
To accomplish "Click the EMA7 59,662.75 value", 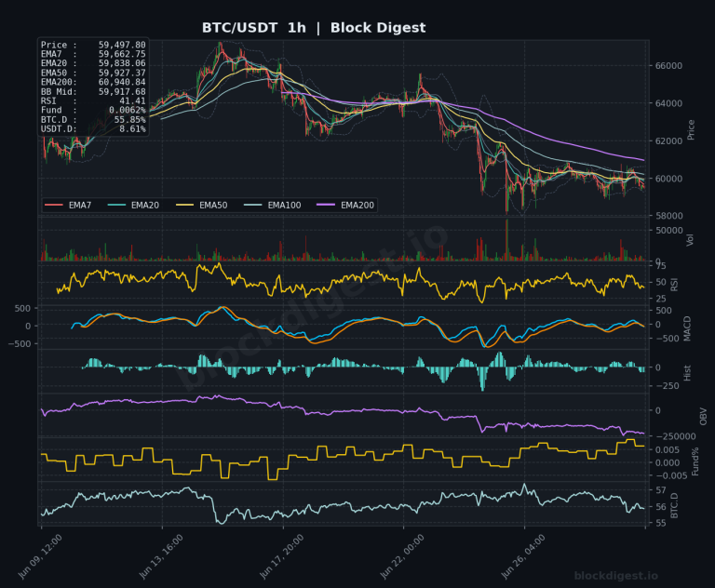I will pyautogui.click(x=122, y=54).
